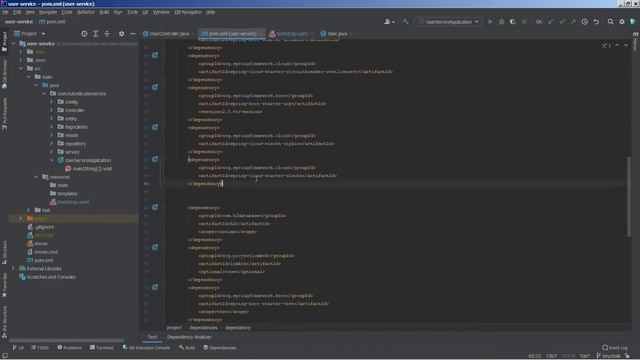Open the Navigate menu

coord(48,12)
